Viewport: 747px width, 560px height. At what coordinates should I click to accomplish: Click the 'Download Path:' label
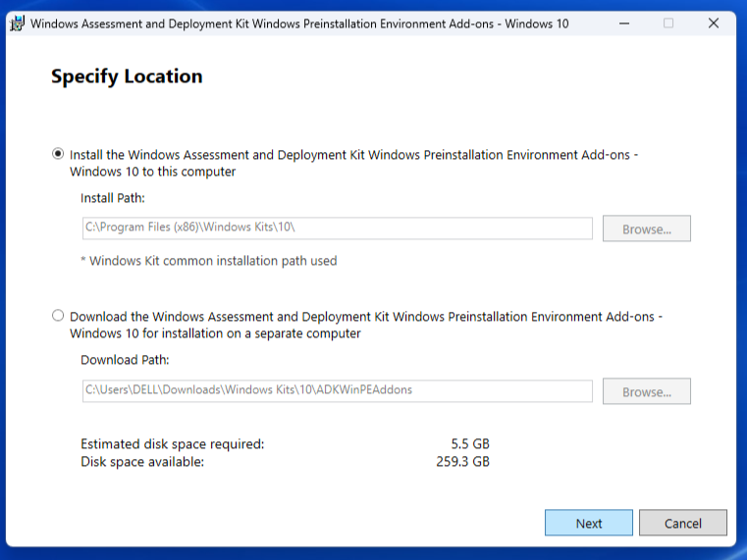click(x=125, y=360)
